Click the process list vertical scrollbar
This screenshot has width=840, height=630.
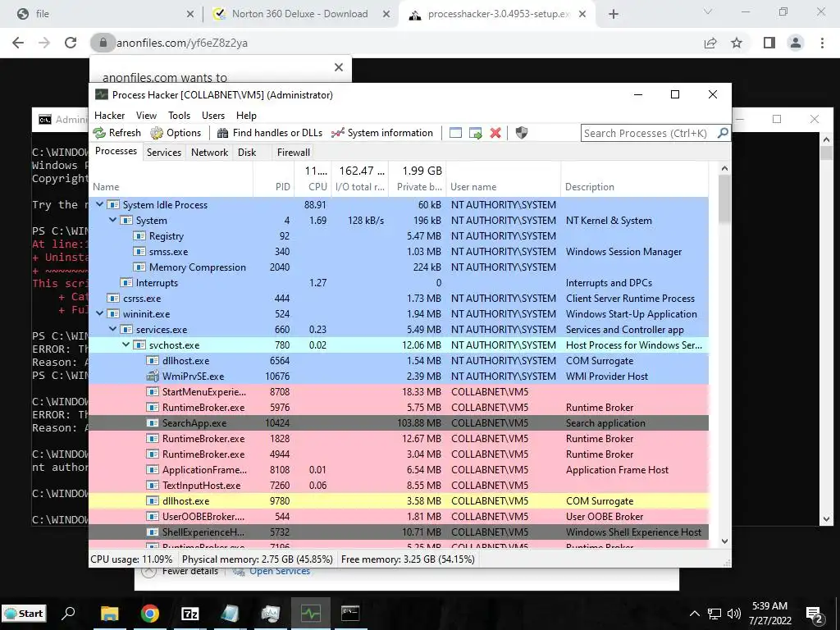724,199
